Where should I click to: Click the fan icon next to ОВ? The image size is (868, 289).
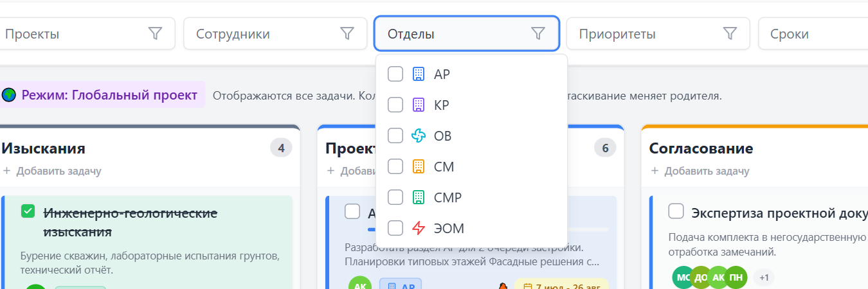(419, 136)
